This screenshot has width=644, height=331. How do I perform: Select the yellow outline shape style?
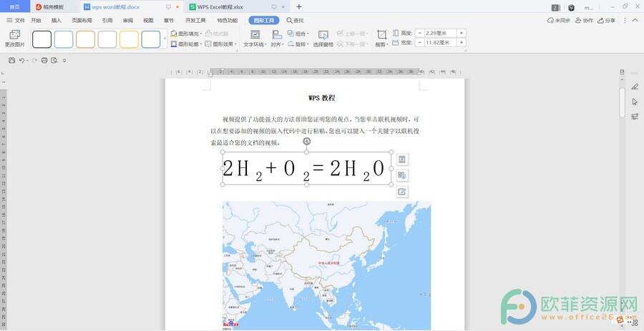[x=129, y=39]
